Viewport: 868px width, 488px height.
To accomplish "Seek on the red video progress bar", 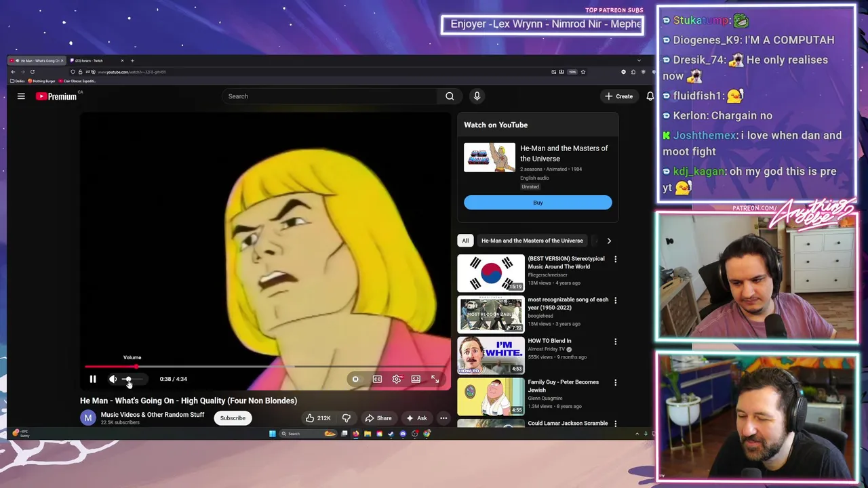I will point(264,367).
